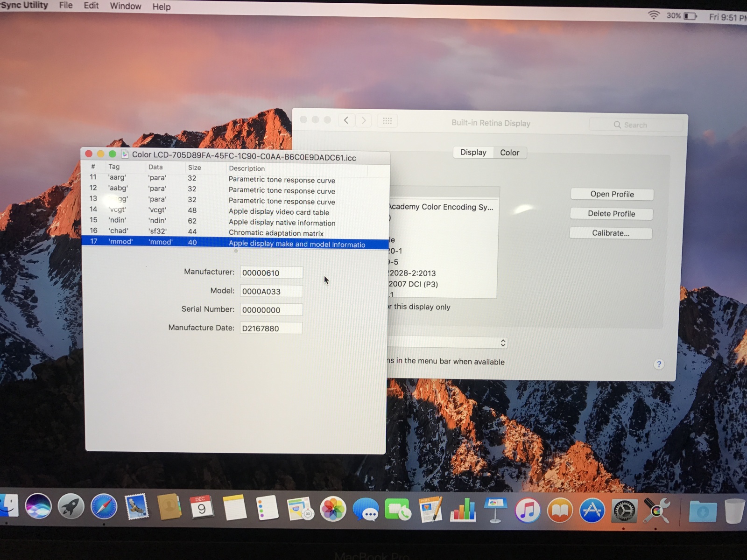Viewport: 747px width, 560px height.
Task: Open FaceTime icon in dock
Action: pos(398,509)
